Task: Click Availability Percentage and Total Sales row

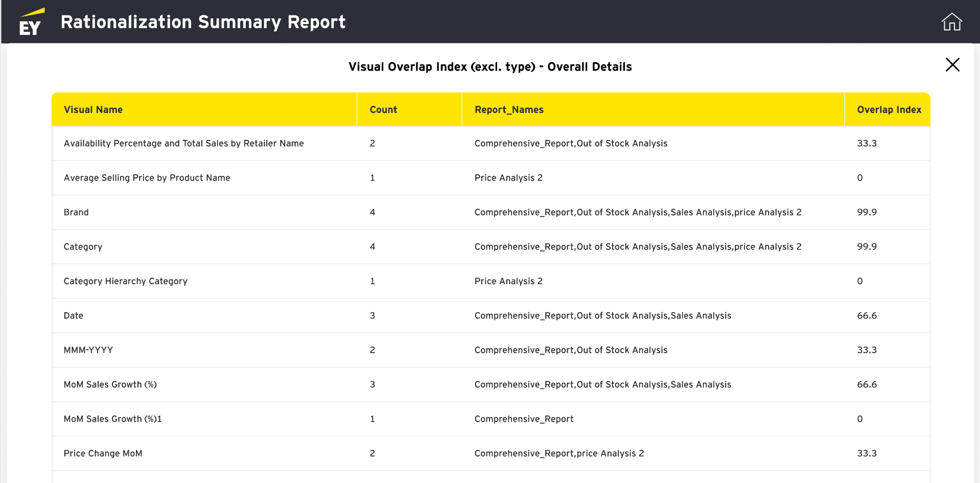Action: 183,144
